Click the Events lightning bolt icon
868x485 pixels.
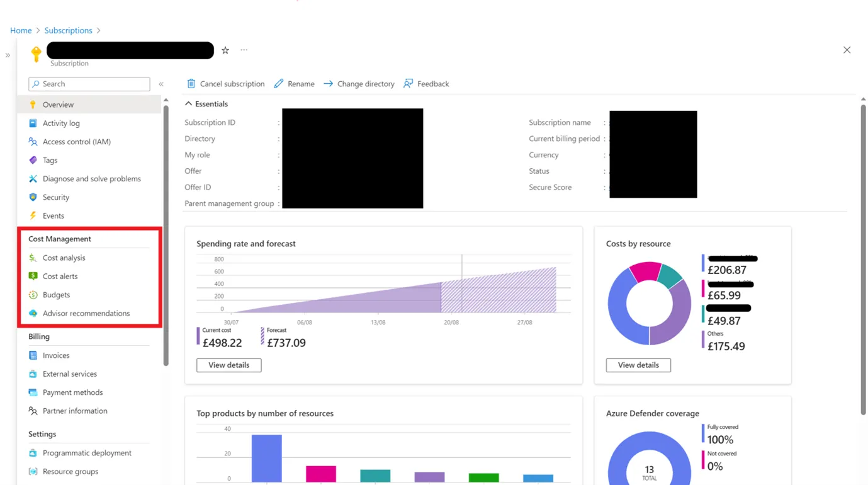point(33,215)
